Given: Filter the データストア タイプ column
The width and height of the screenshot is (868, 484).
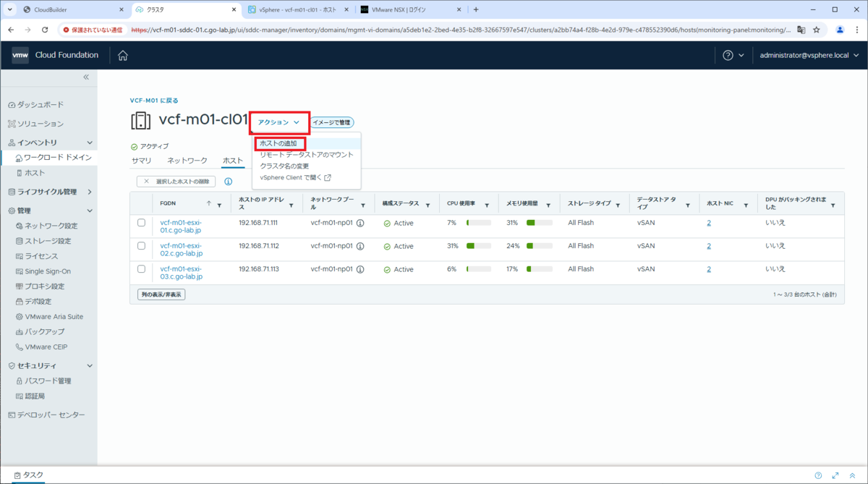Looking at the screenshot, I should click(x=688, y=205).
